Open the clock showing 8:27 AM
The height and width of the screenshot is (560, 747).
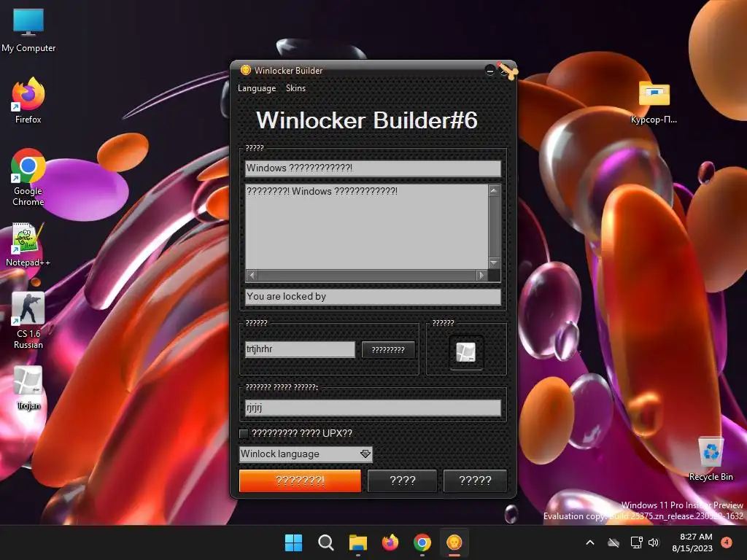click(x=693, y=542)
